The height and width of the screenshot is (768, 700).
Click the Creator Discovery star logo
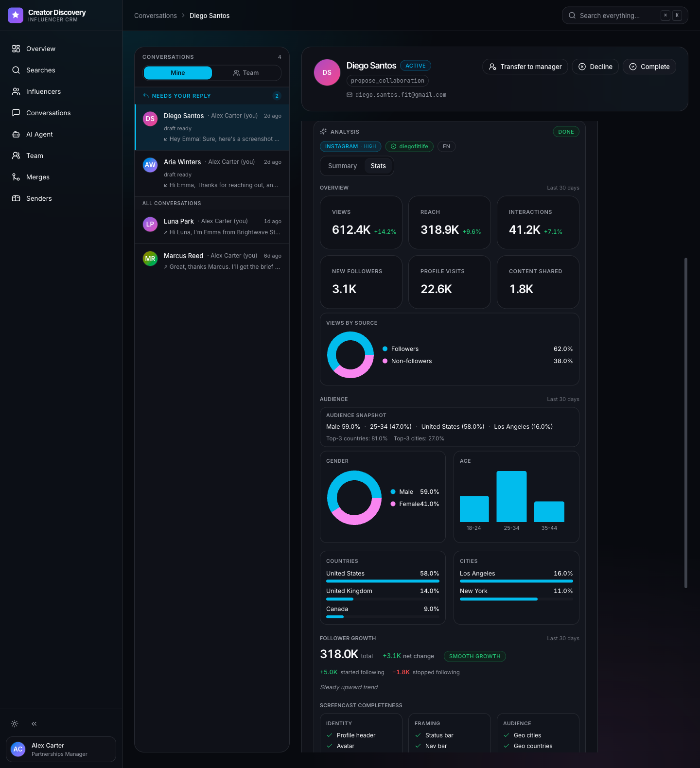16,16
